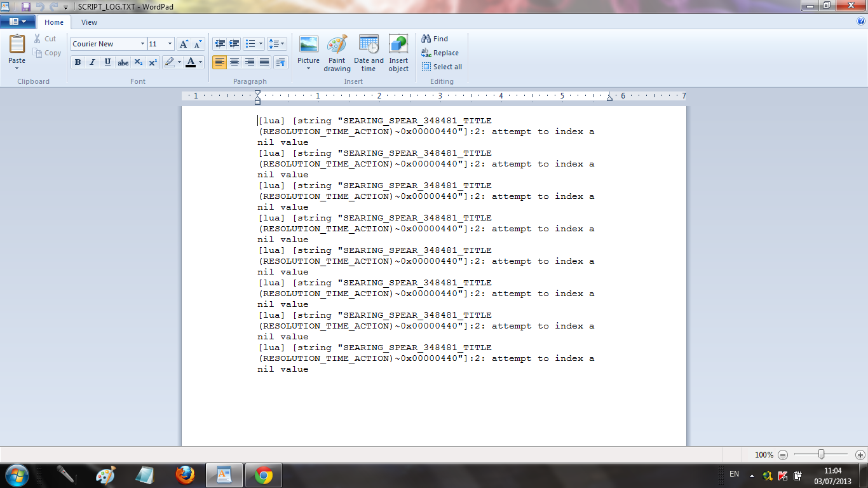Toggle Underline formatting
Screen dimensions: 868x488
pyautogui.click(x=108, y=62)
